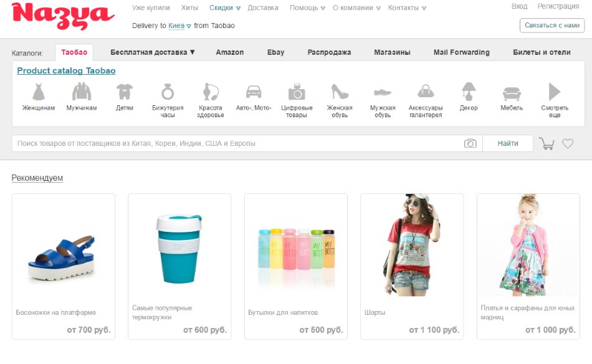Expand Бесплатная доставка catalog dropdown

click(153, 52)
